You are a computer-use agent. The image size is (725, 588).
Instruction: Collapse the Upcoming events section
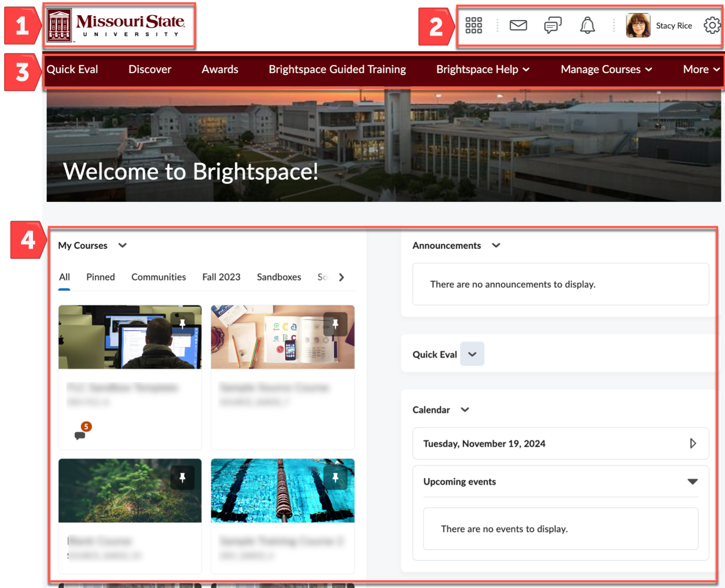point(692,482)
